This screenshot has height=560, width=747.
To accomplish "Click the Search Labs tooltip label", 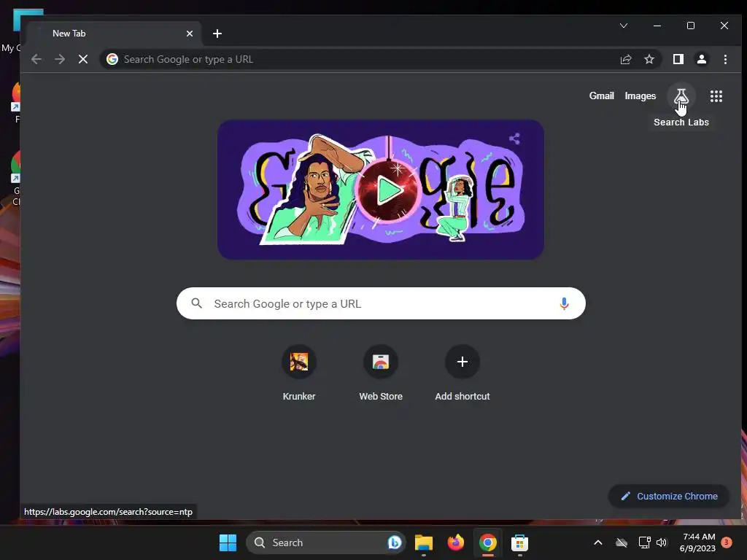I will point(681,122).
